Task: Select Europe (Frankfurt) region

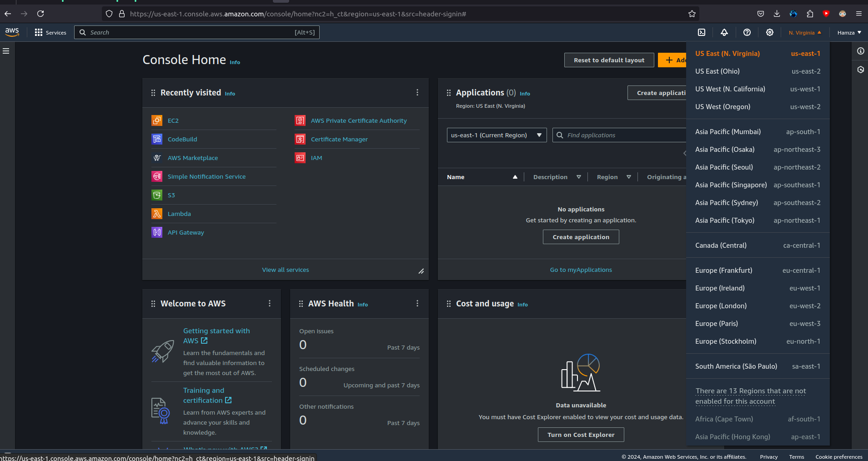Action: click(758, 271)
